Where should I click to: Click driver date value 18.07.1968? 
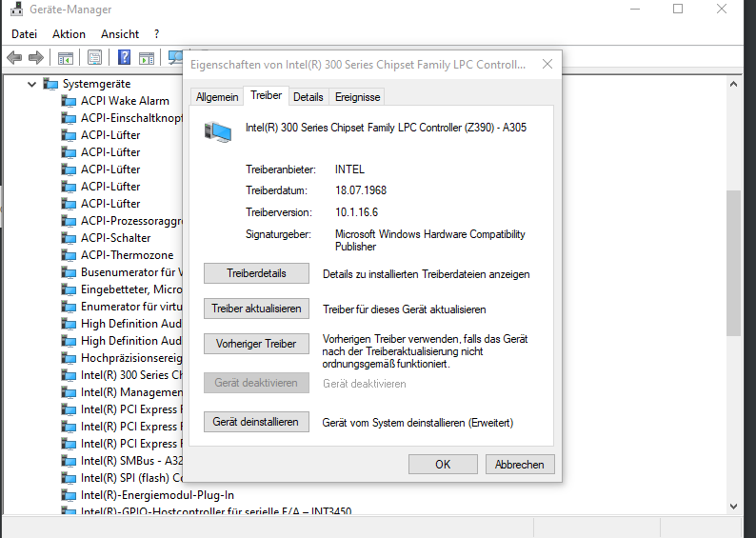(x=361, y=190)
